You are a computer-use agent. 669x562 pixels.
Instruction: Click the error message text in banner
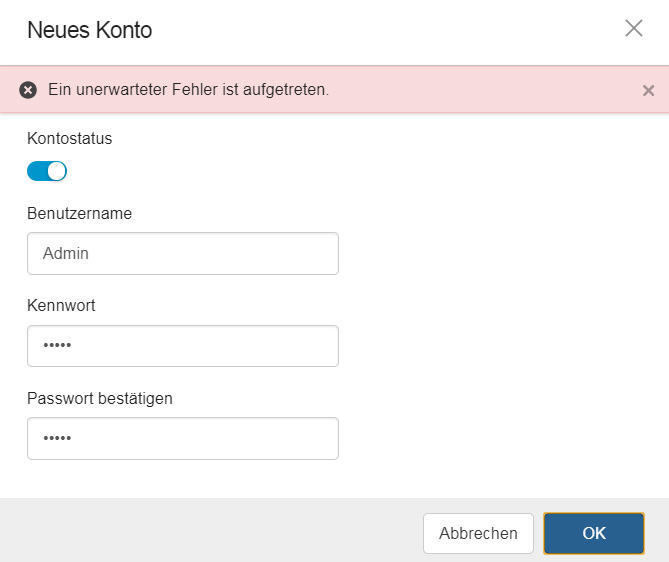(188, 90)
